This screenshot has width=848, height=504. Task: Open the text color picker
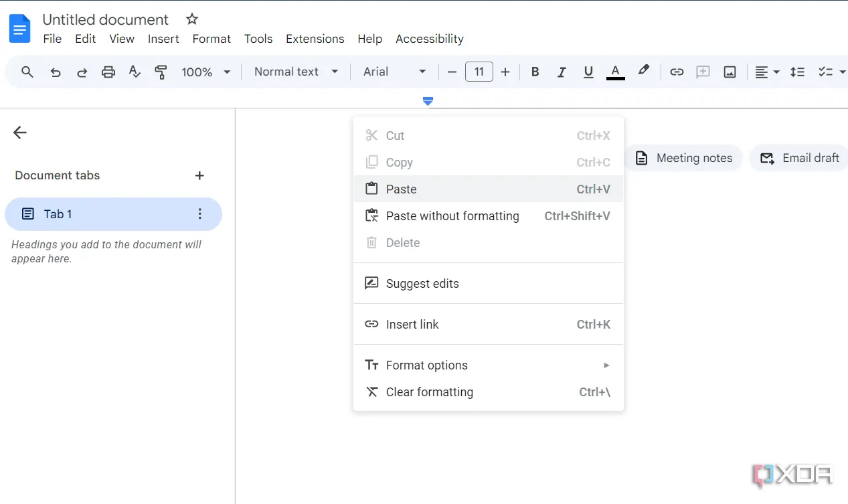[x=615, y=72]
